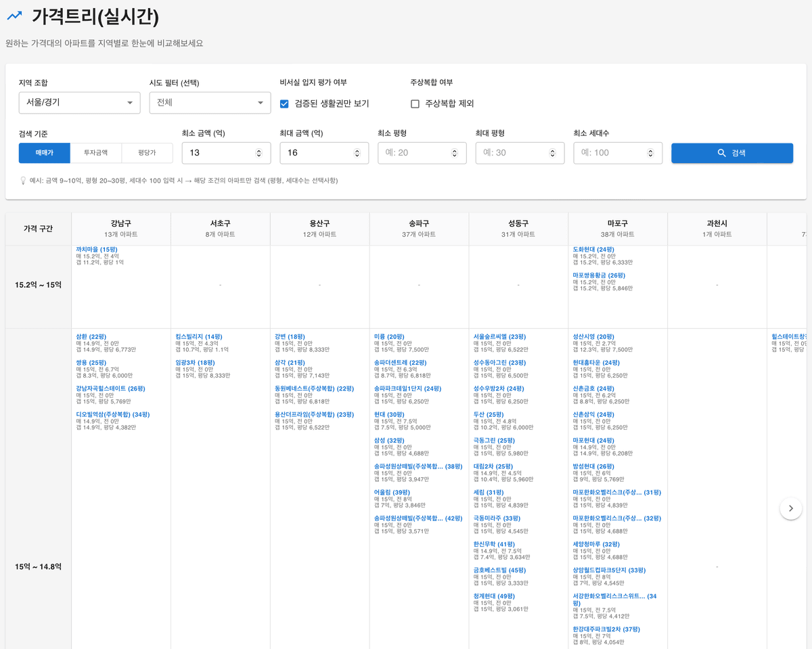Click the right arrow to reveal more districts
Image resolution: width=812 pixels, height=649 pixels.
click(790, 508)
